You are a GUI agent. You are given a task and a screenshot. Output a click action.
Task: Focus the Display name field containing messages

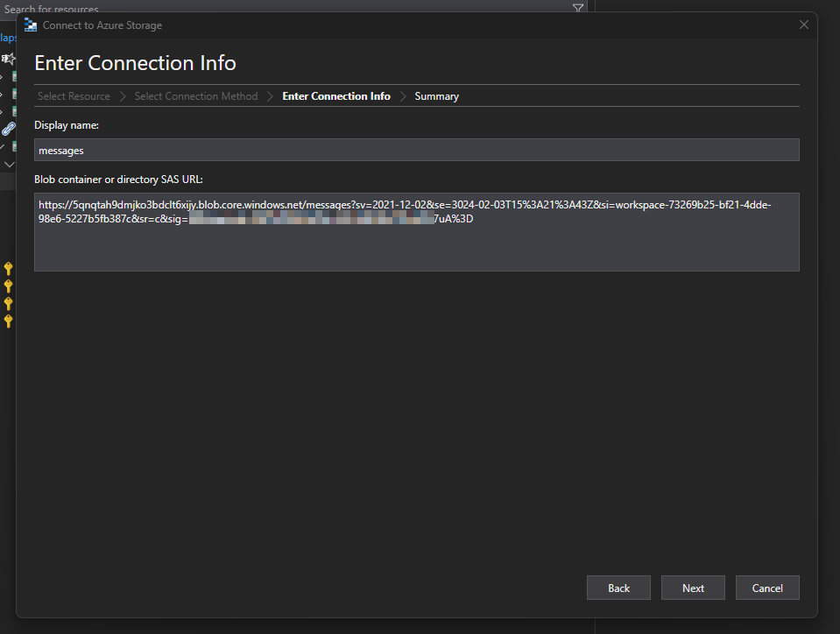tap(417, 150)
